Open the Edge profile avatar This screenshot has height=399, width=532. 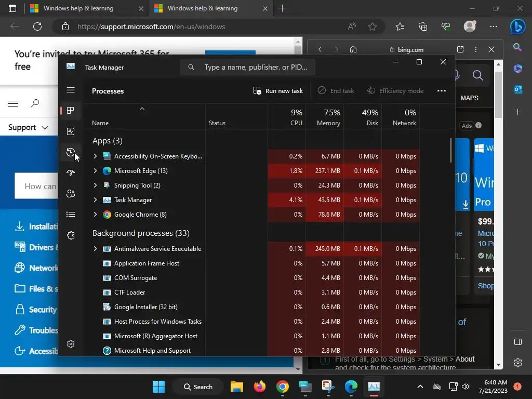click(x=470, y=26)
